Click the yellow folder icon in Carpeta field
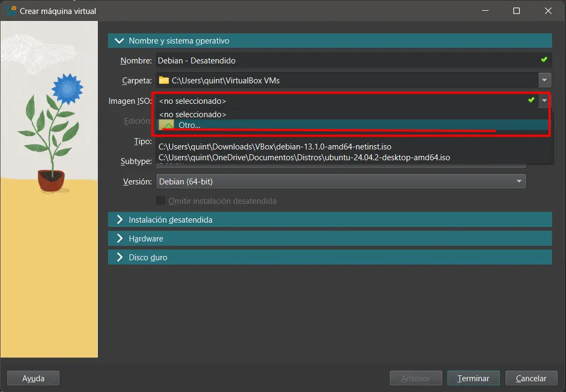The height and width of the screenshot is (392, 566). tap(163, 81)
